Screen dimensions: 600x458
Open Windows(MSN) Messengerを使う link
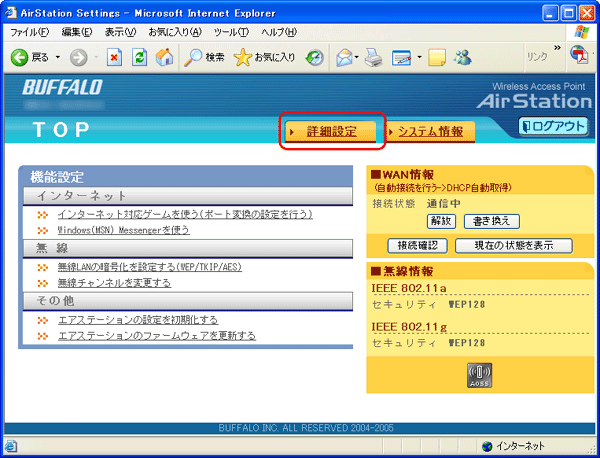[x=124, y=230]
